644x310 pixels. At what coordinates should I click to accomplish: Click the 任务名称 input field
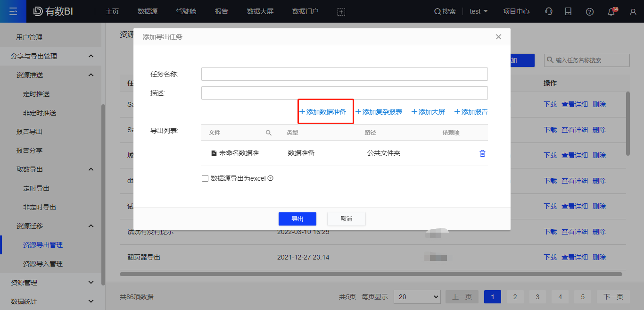tap(344, 74)
